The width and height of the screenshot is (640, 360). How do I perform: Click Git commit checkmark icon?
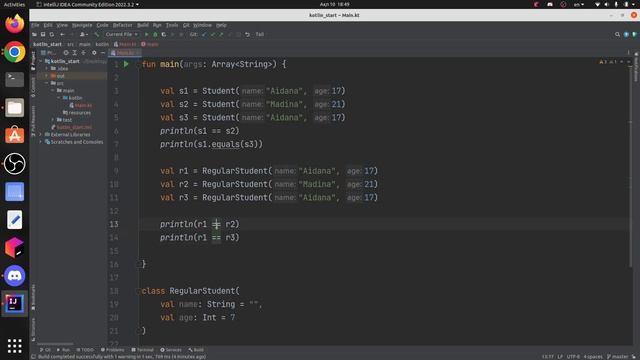(213, 35)
